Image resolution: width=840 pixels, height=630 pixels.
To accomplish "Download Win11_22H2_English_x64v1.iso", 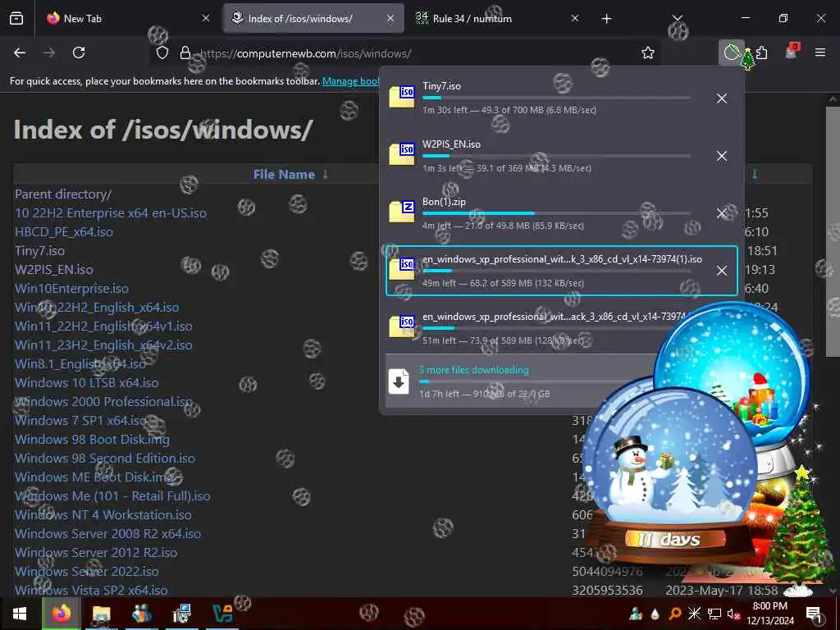I will (103, 326).
